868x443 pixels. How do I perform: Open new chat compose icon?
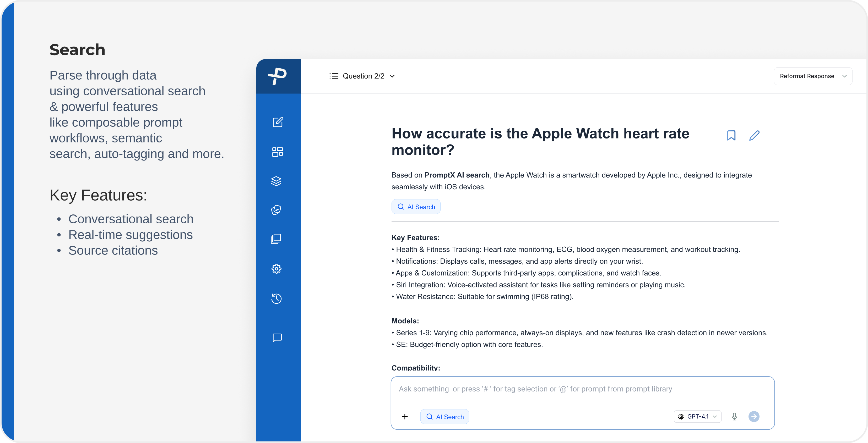(x=278, y=122)
